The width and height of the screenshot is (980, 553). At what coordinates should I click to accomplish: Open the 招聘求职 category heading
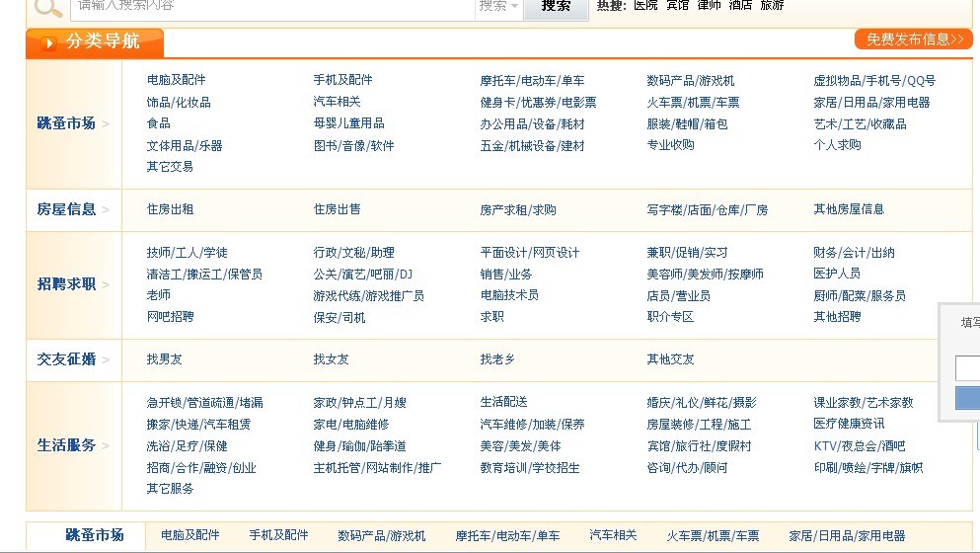[x=66, y=284]
